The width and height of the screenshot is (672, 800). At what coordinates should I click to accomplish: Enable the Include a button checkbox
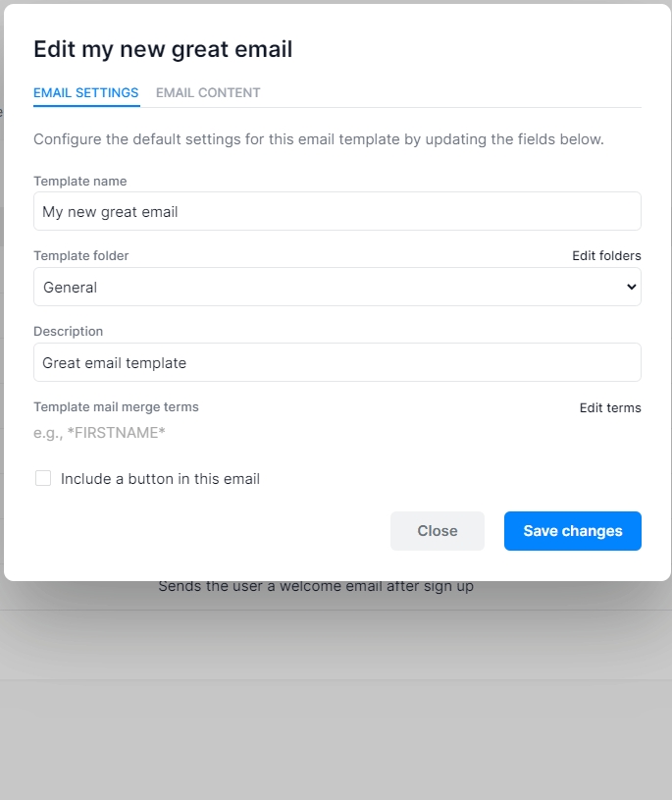point(43,478)
